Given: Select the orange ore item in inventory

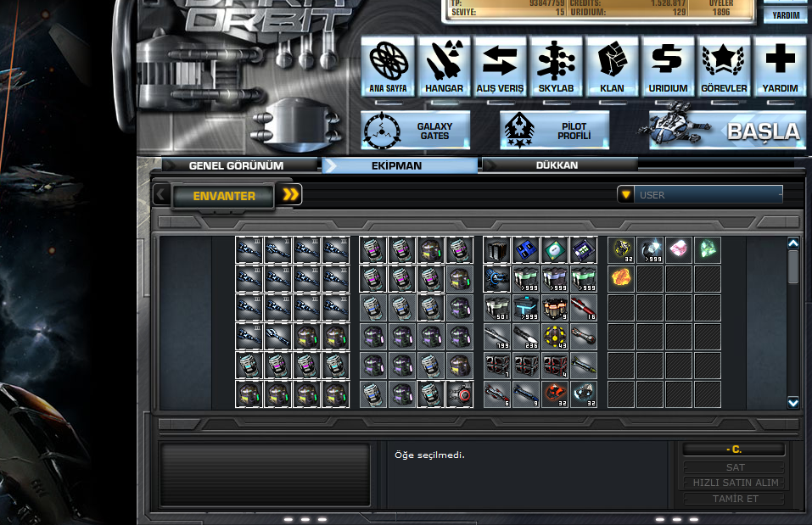Looking at the screenshot, I should pos(621,278).
